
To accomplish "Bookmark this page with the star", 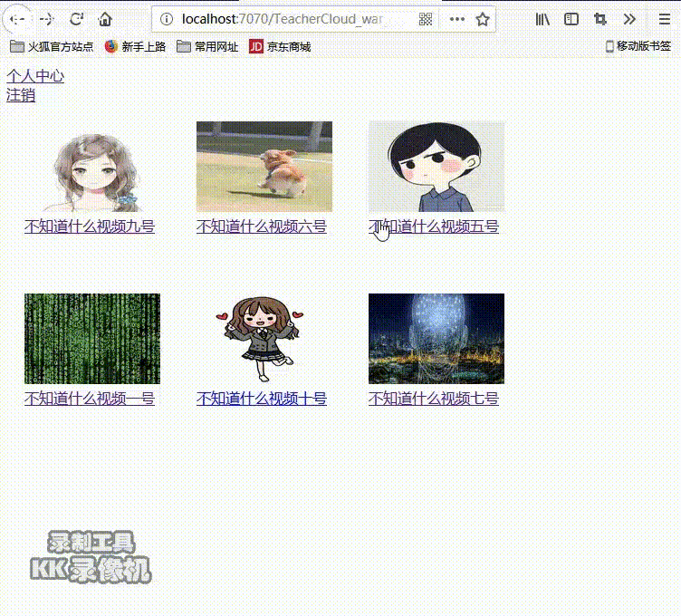I will 483,19.
